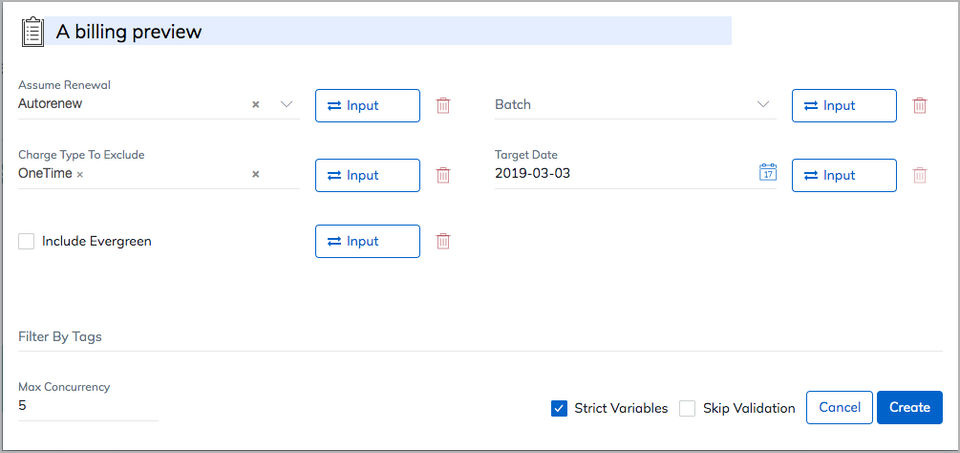The width and height of the screenshot is (960, 453).
Task: Delete the Assume Renewal field with trash icon
Action: [443, 105]
